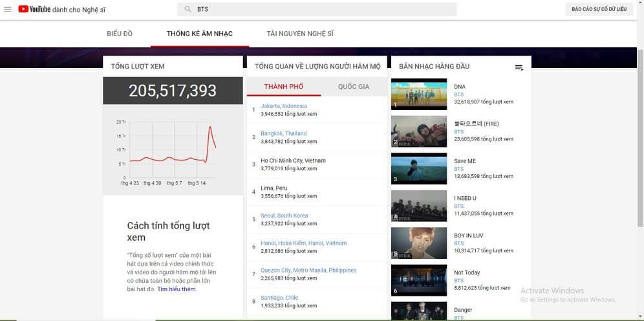Click Lima, Peru entry

[x=274, y=188]
